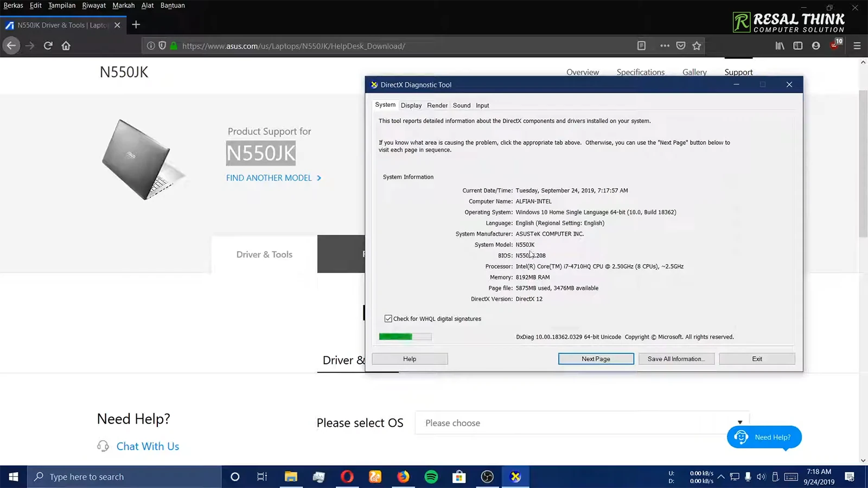
Task: Bookmark this page with the star
Action: [x=697, y=46]
